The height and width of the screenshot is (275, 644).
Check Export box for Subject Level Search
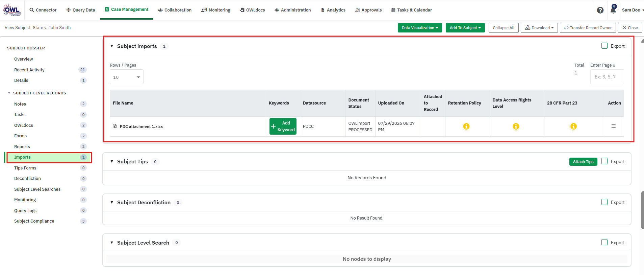pyautogui.click(x=604, y=242)
